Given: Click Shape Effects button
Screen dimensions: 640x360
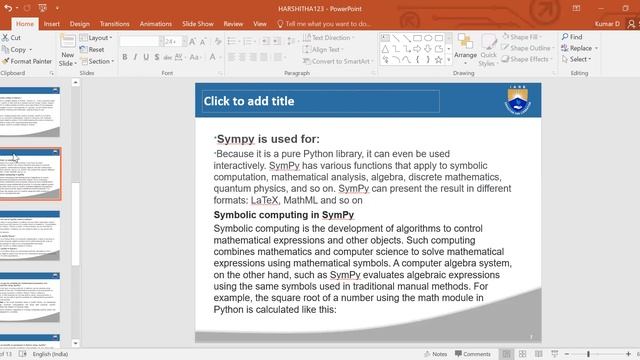Looking at the screenshot, I should (527, 59).
